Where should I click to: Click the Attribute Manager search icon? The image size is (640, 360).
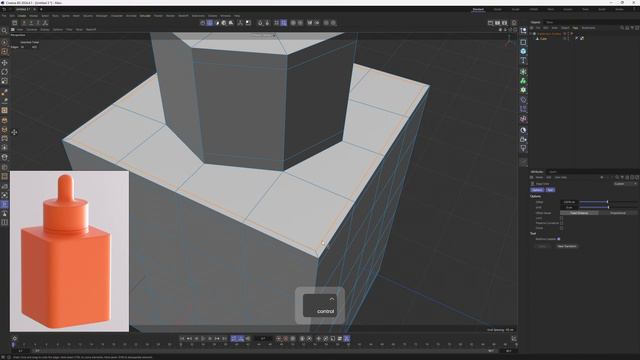pyautogui.click(x=617, y=177)
